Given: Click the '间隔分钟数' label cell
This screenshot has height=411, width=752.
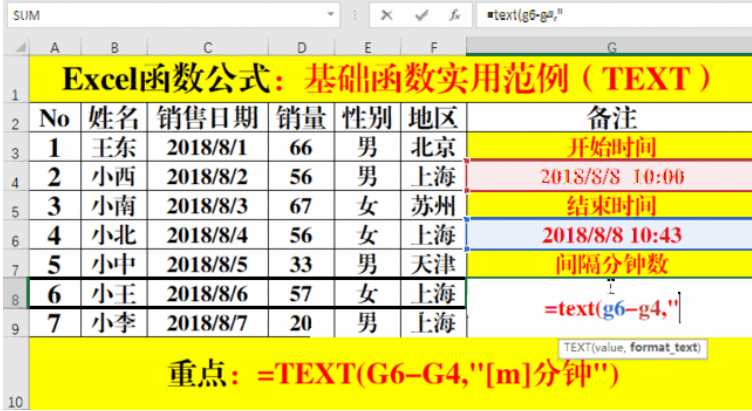Looking at the screenshot, I should pos(610,264).
